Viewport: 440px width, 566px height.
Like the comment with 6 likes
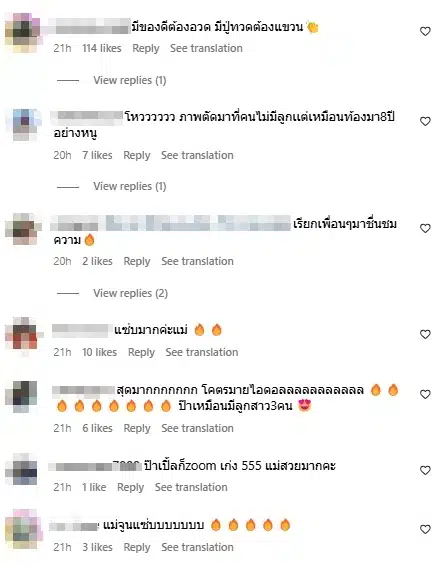(x=425, y=394)
